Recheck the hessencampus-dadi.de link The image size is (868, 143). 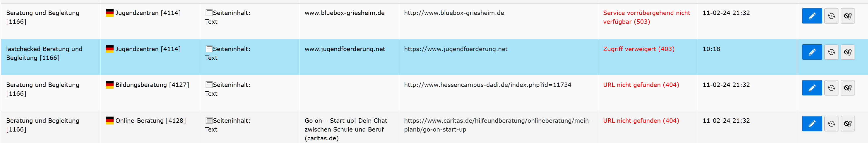click(x=831, y=88)
